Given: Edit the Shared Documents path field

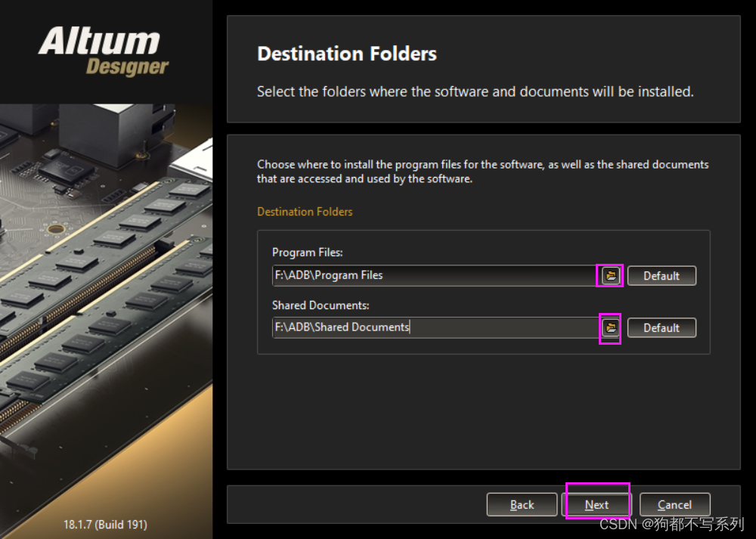Looking at the screenshot, I should tap(435, 327).
